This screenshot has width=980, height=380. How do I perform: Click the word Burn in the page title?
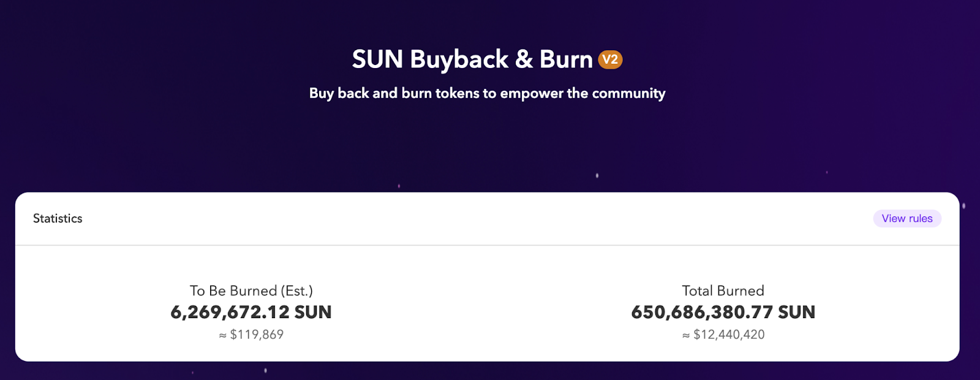pos(566,59)
